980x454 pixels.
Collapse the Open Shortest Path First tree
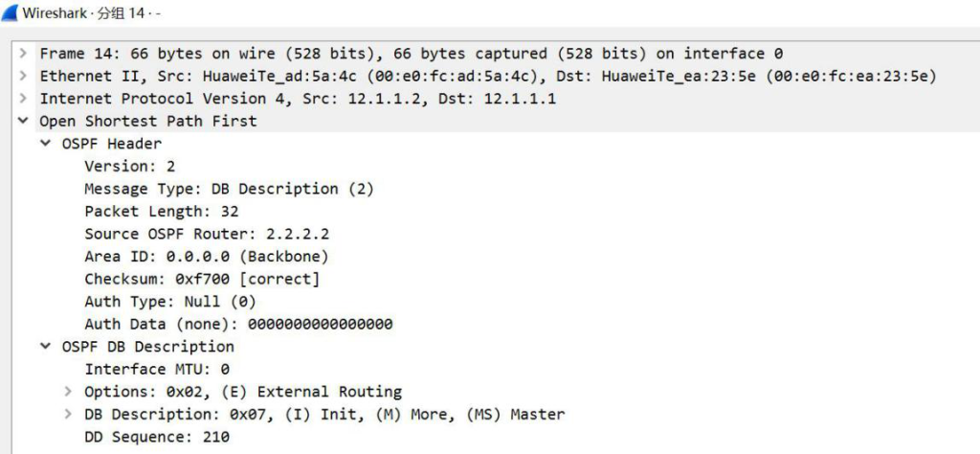(x=23, y=121)
